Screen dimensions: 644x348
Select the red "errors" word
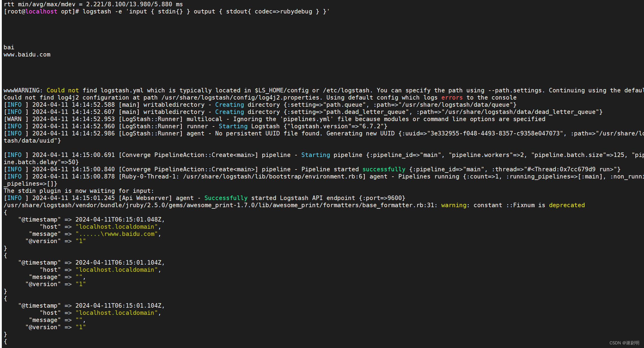tap(452, 98)
